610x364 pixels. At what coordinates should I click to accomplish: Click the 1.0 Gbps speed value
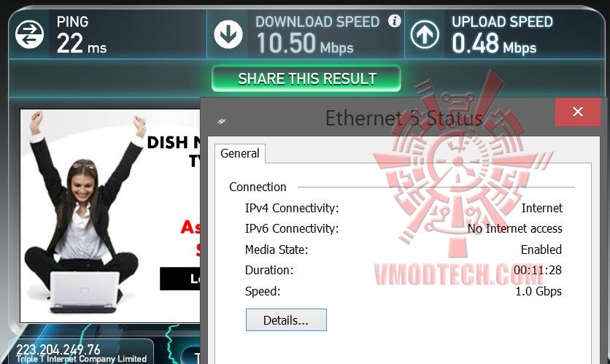click(538, 291)
